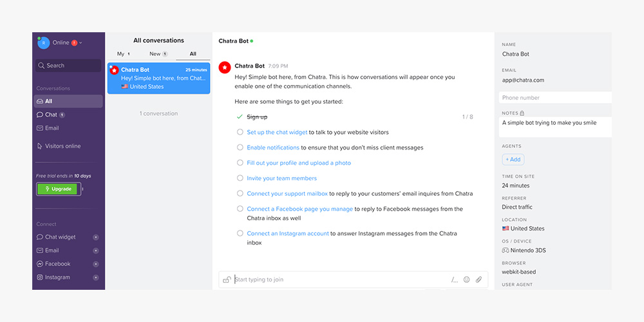Open saved replies slash icon
Screen dimensions: 644x322
454,279
